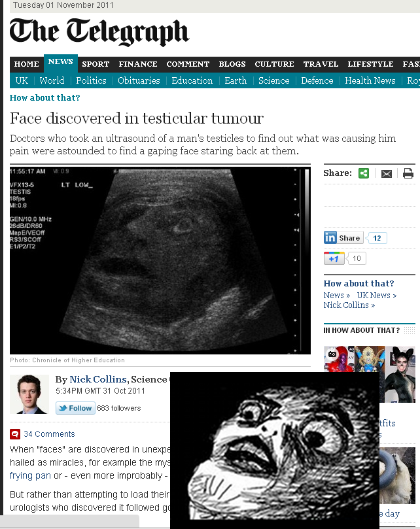The image size is (420, 529).
Task: Email the article via envelope icon
Action: click(386, 174)
